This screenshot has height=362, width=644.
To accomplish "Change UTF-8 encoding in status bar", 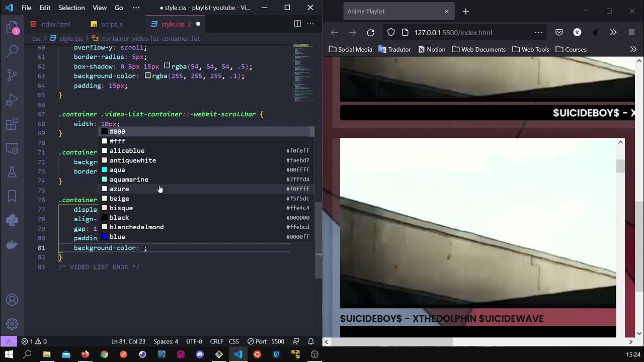I will coord(194,341).
